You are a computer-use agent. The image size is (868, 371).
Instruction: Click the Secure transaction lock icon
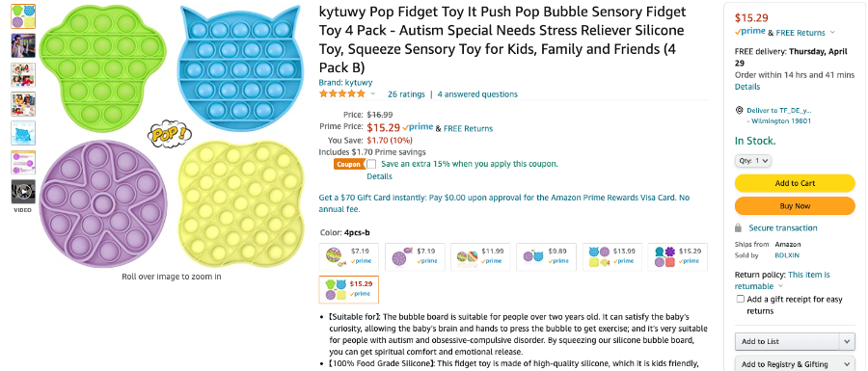click(x=738, y=227)
